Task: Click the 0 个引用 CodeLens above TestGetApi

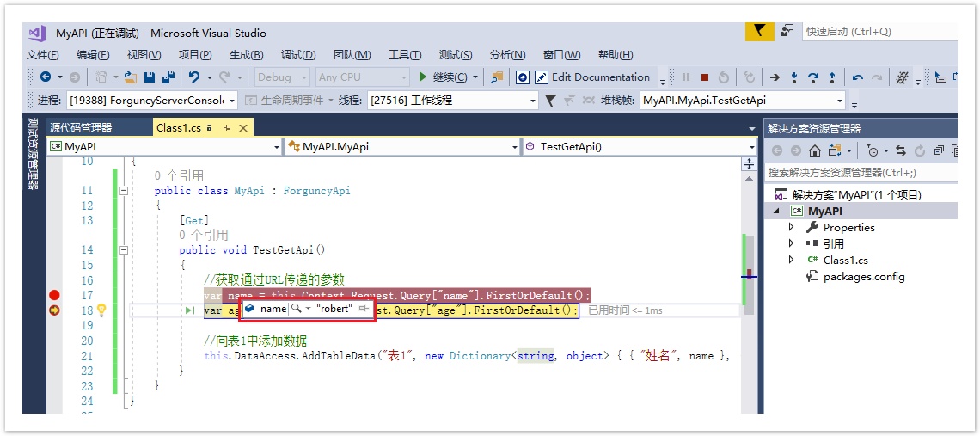Action: (x=203, y=236)
